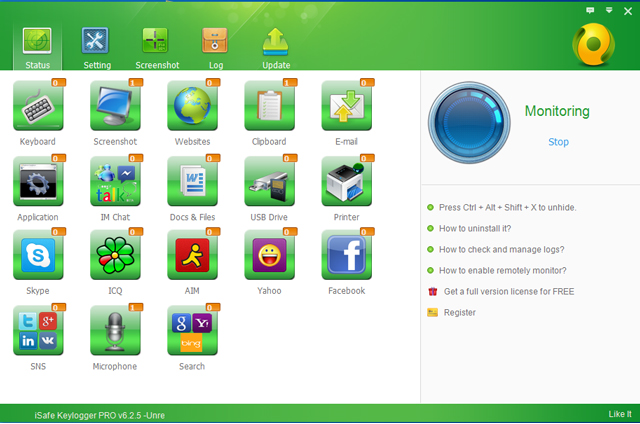Select the Microphone recording icon
Screen dimensions: 640x424
coord(114,331)
